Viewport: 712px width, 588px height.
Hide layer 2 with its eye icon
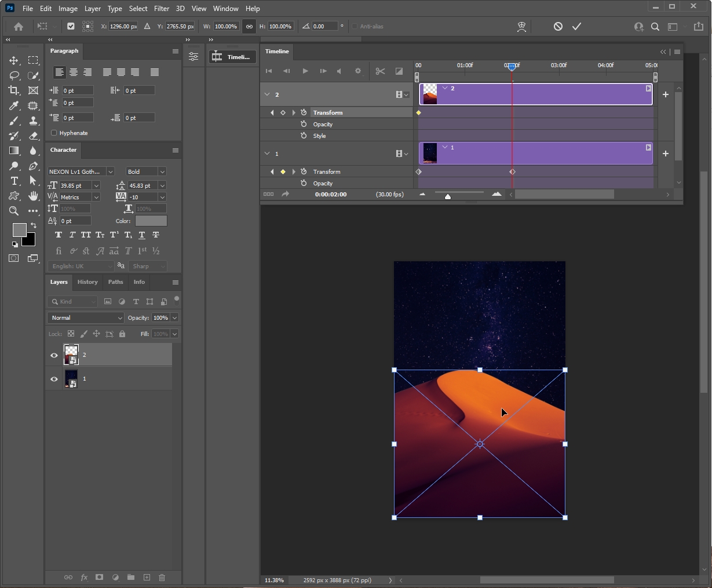[x=54, y=355]
